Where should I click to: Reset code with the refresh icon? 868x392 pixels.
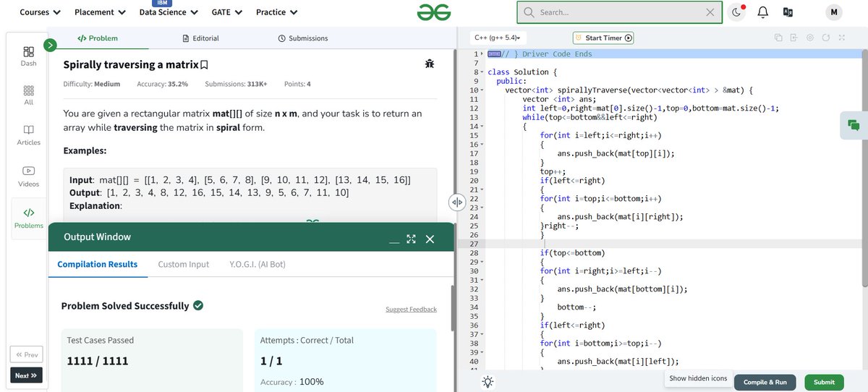[x=826, y=38]
